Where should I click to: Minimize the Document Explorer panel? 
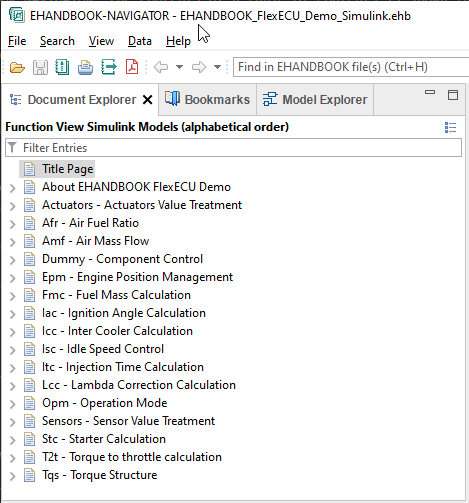430,92
